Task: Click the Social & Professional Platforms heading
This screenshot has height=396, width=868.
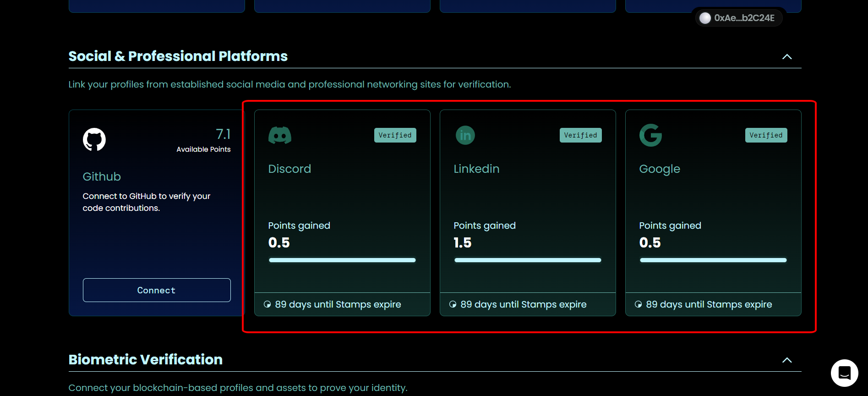Action: click(178, 56)
